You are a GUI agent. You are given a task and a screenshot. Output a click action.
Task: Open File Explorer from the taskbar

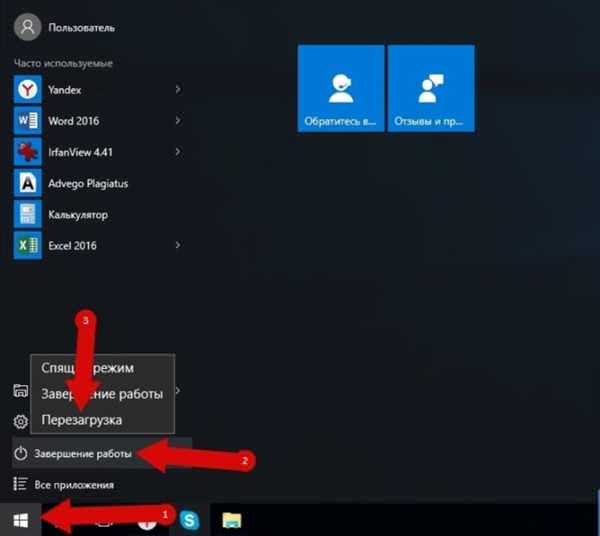(232, 520)
